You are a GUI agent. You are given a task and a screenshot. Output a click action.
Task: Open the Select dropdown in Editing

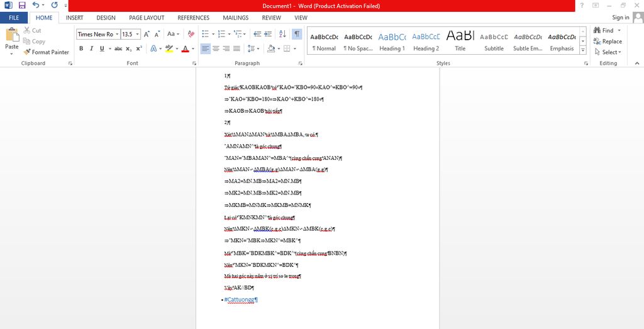[608, 52]
